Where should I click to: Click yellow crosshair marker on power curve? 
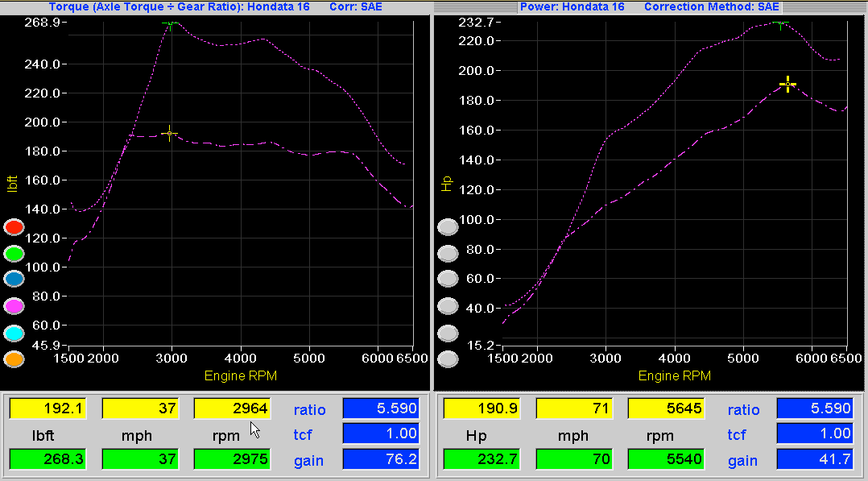pyautogui.click(x=787, y=84)
